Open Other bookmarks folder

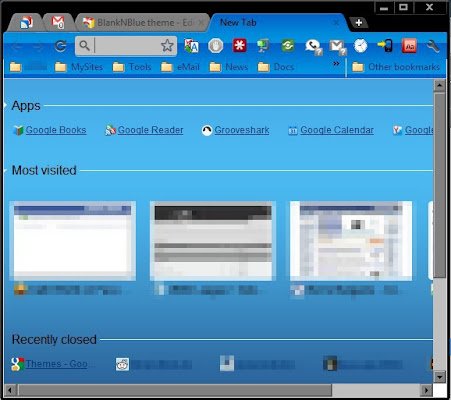[396, 67]
